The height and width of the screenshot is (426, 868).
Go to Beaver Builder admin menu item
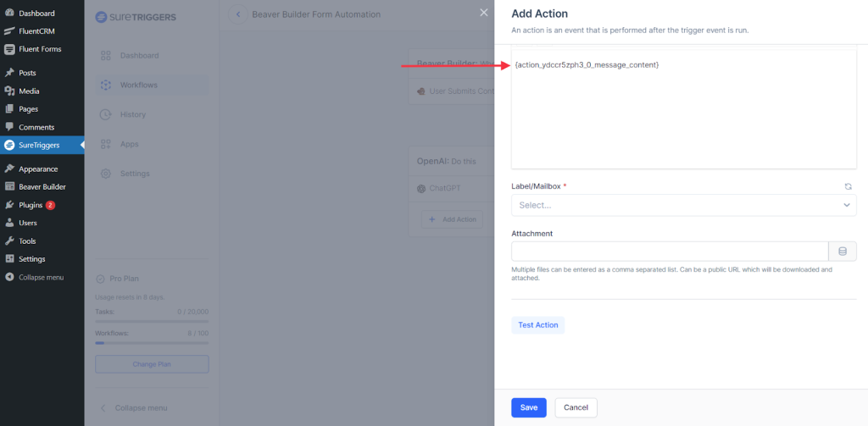(42, 186)
